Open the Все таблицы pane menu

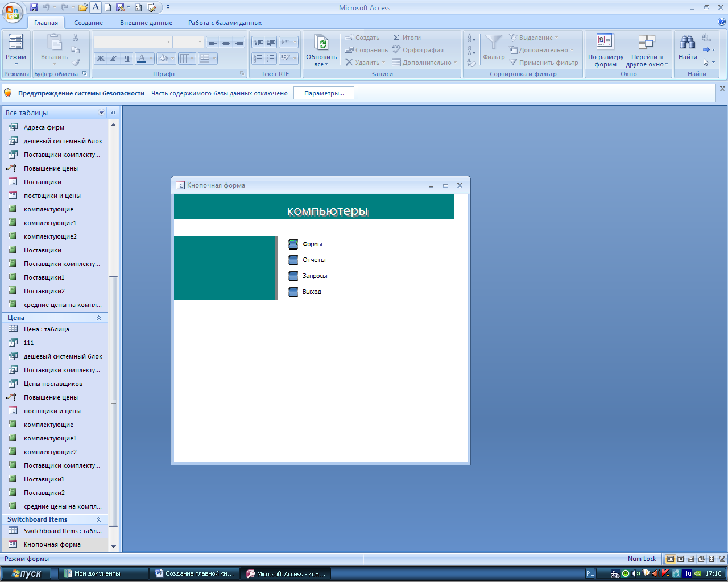(102, 113)
